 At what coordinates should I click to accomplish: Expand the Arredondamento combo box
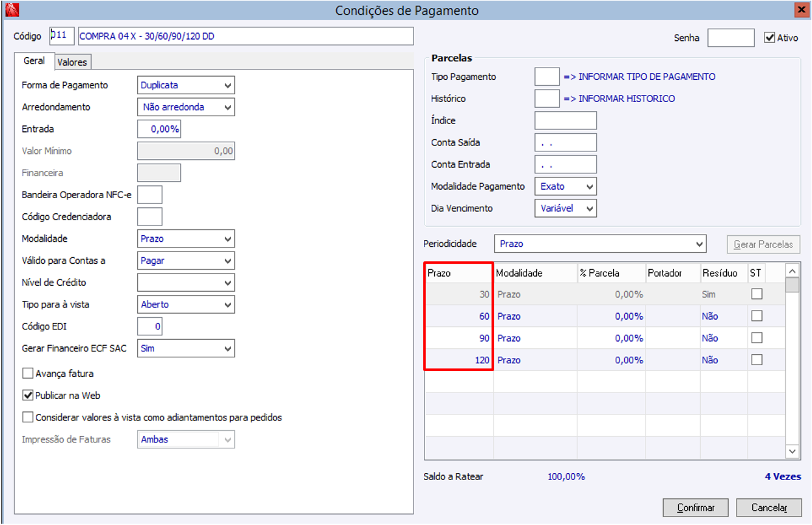click(x=186, y=107)
